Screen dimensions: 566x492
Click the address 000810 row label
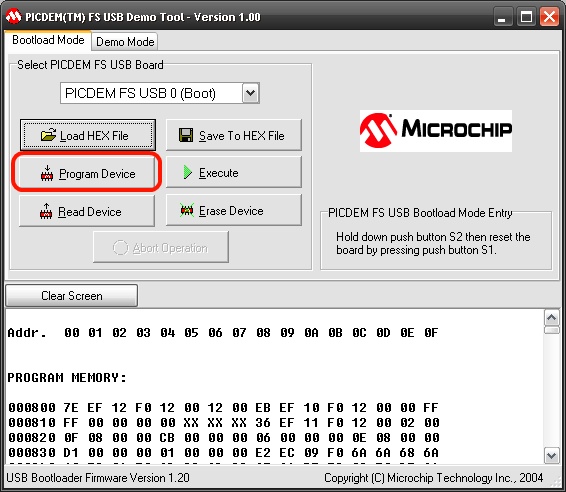click(32, 423)
